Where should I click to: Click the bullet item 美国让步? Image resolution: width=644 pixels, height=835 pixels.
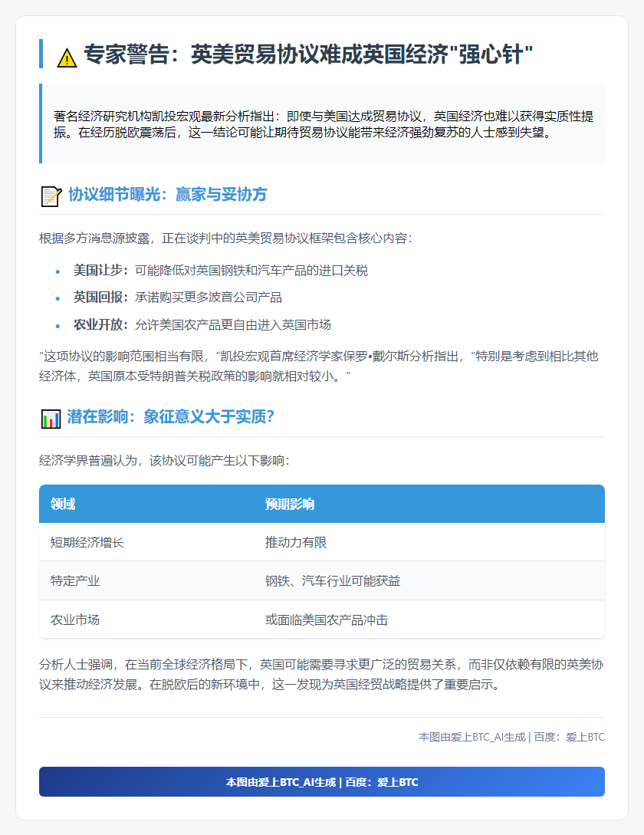(x=221, y=271)
